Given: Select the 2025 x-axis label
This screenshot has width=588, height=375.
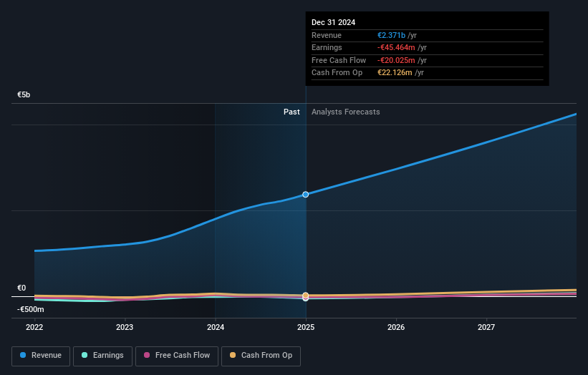Looking at the screenshot, I should (306, 328).
